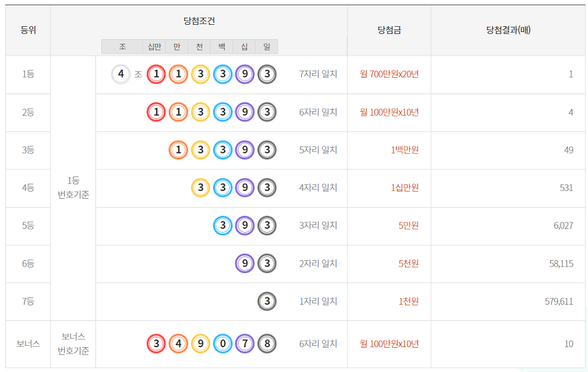Screen dimensions: 588x372
Task: Click the 당첨결과(매) column header
Action: [508, 30]
